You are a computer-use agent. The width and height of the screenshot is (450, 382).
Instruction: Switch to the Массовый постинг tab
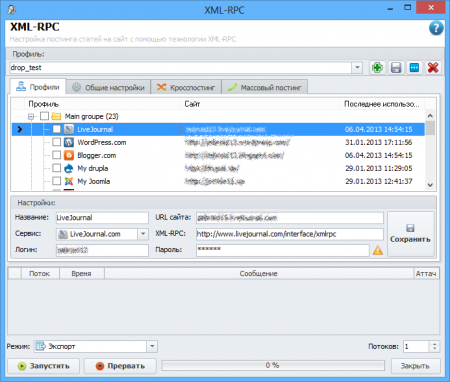point(265,87)
